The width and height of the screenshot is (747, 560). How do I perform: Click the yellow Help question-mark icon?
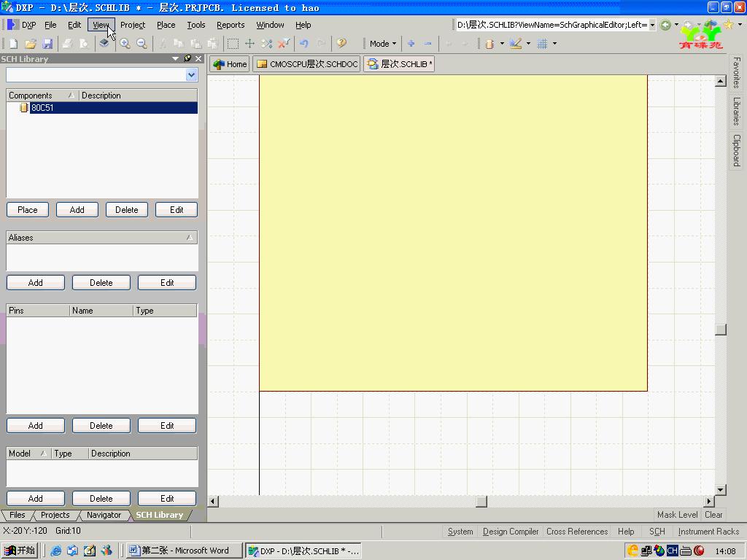click(x=341, y=44)
